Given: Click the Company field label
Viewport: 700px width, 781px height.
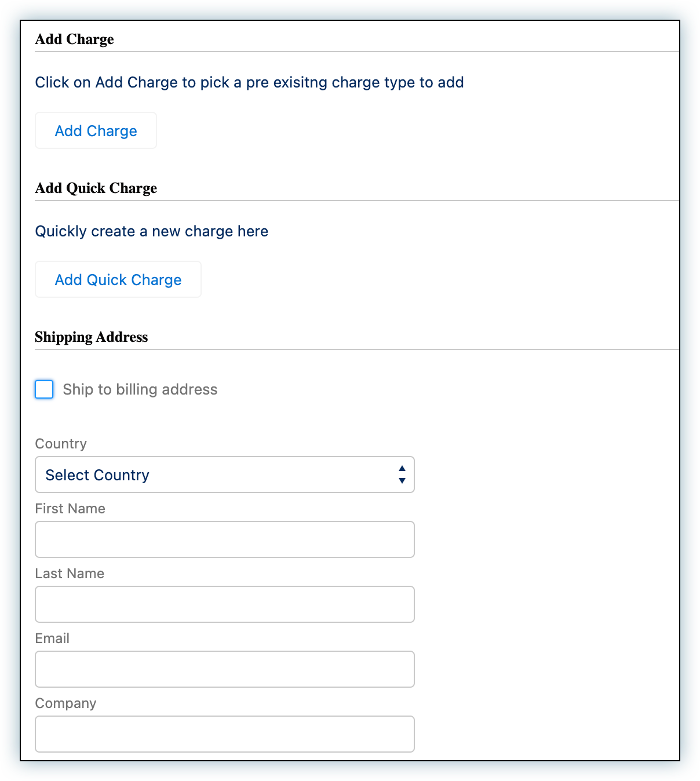Looking at the screenshot, I should [x=65, y=703].
